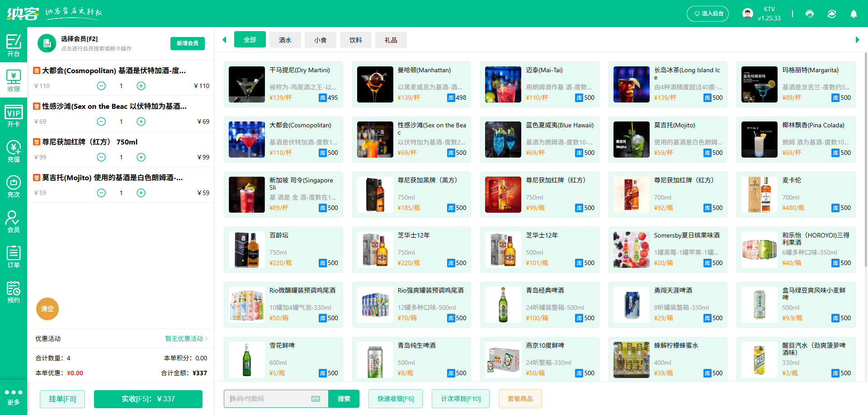Add 百龄坛 750ml product card

pyautogui.click(x=283, y=250)
